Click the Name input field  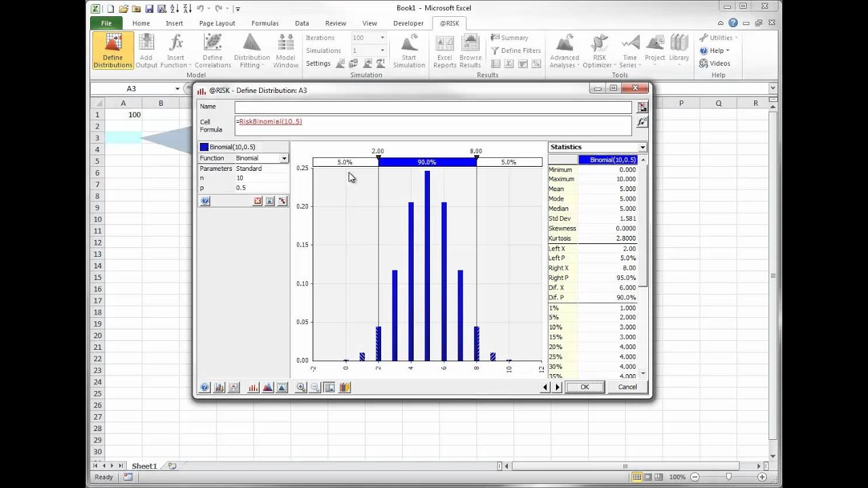pyautogui.click(x=433, y=106)
